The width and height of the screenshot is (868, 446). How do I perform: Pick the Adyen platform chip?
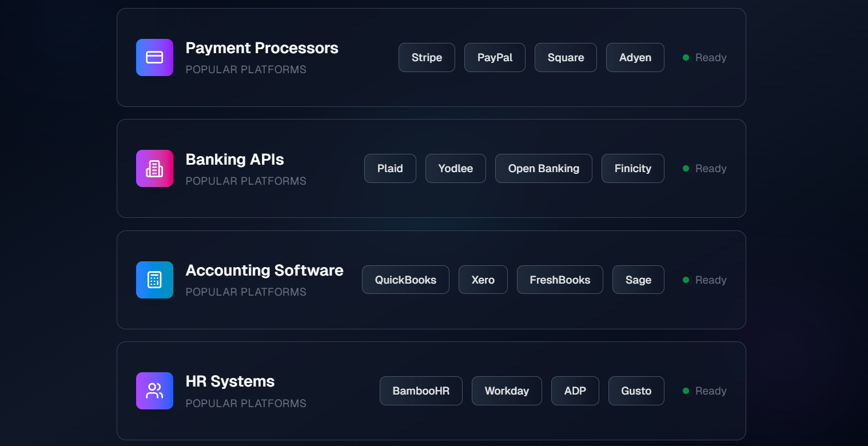[x=635, y=57]
